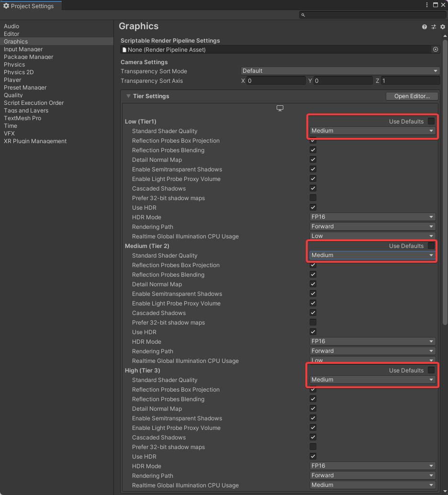
Task: Switch to the Quality settings section
Action: tap(13, 95)
